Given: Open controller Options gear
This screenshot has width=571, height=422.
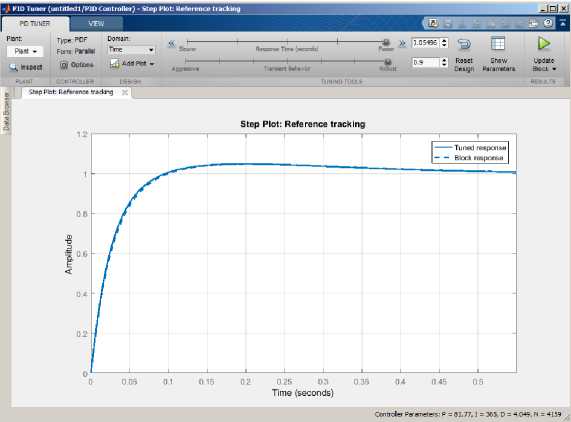Looking at the screenshot, I should click(x=64, y=65).
